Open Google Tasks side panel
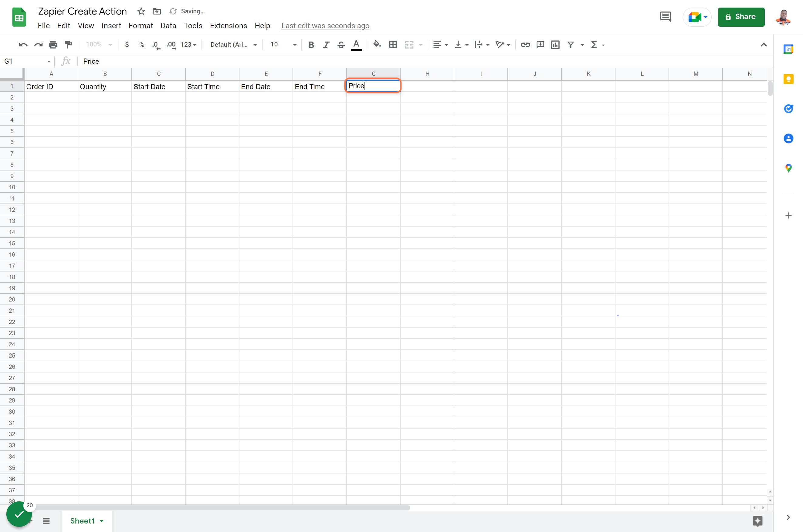Screen dimensions: 803x532 [x=788, y=109]
